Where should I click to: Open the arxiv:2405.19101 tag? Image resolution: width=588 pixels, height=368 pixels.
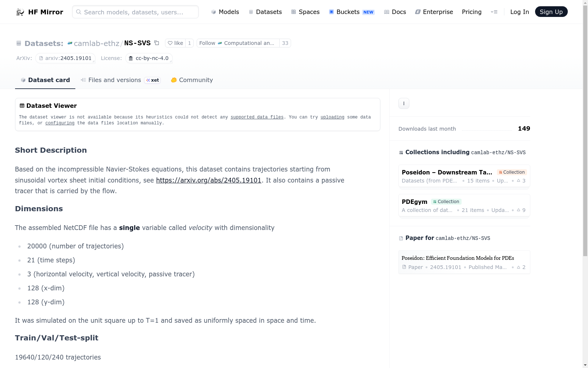[x=65, y=59]
